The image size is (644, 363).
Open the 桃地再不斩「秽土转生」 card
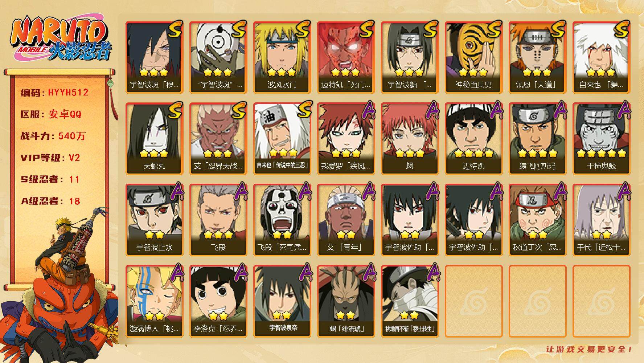click(x=410, y=301)
